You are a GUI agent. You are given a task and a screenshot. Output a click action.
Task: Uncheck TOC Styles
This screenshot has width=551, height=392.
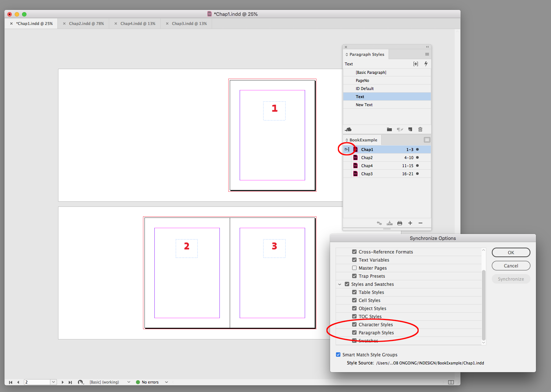(354, 317)
